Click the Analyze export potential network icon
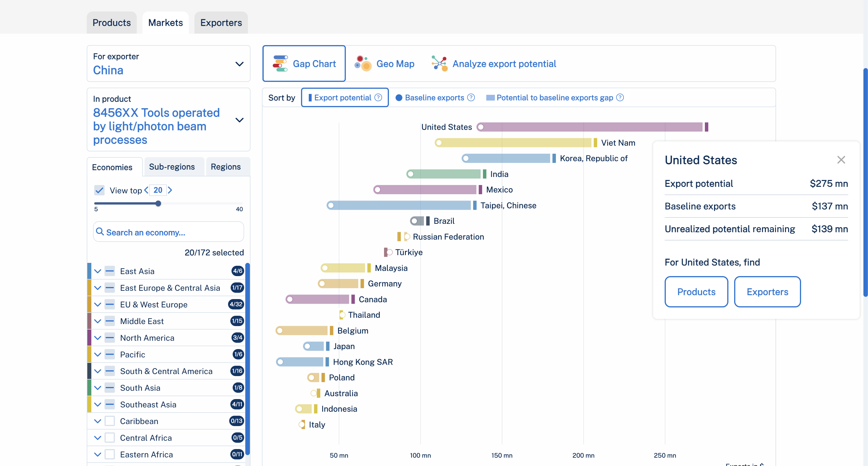Image resolution: width=868 pixels, height=466 pixels. [x=440, y=63]
